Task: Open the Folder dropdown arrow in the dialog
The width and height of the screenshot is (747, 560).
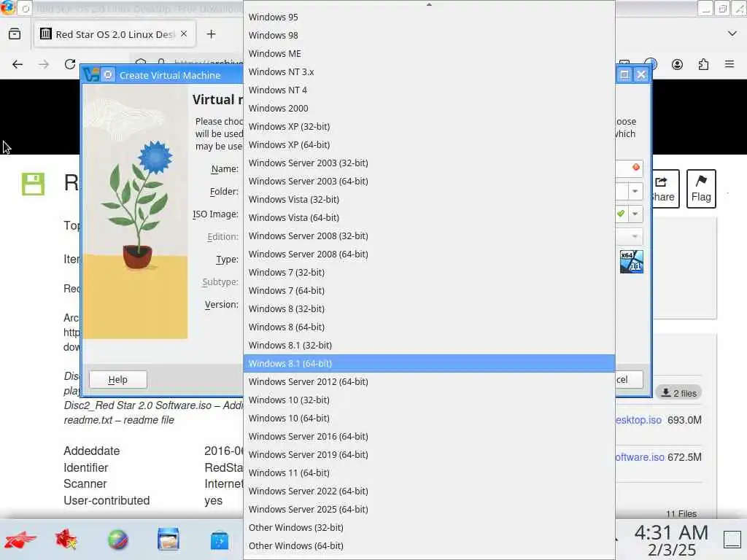Action: [635, 191]
